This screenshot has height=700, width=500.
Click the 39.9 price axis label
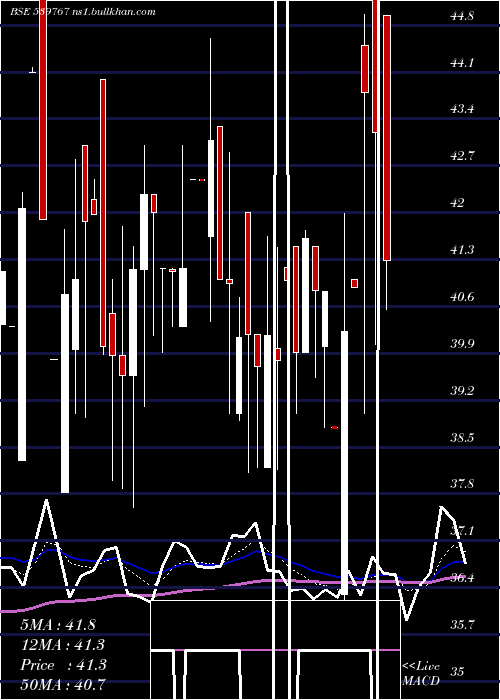pyautogui.click(x=462, y=343)
